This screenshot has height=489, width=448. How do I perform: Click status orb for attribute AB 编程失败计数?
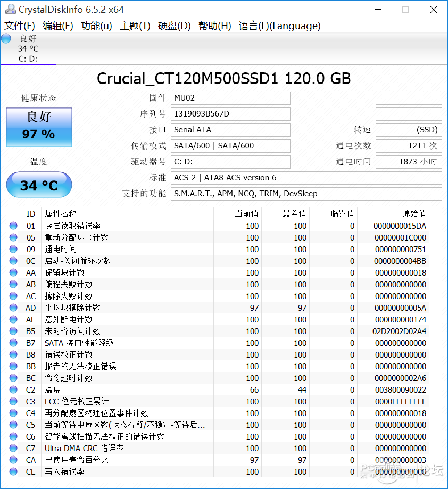click(x=13, y=284)
